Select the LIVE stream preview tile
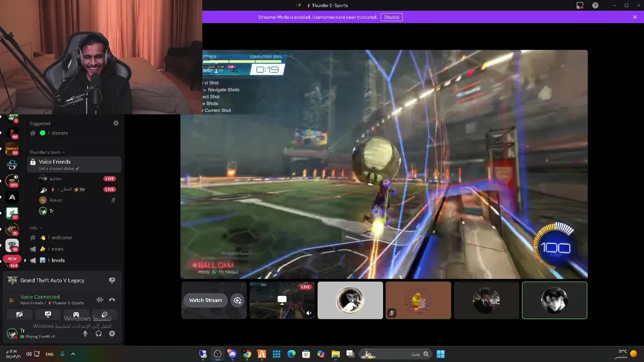The width and height of the screenshot is (644, 362). tap(282, 300)
